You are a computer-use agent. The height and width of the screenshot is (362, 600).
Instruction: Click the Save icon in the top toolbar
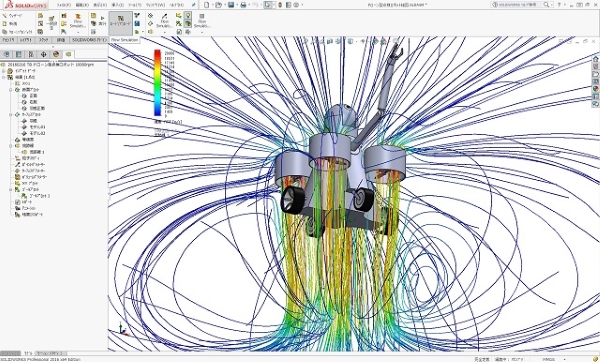coord(231,5)
